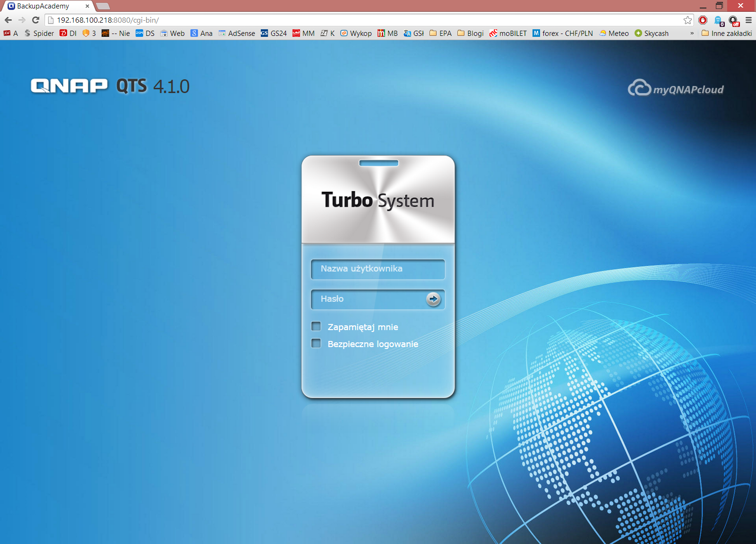Open the AdSense bookmark
Screen dimensions: 756x544
tap(236, 33)
